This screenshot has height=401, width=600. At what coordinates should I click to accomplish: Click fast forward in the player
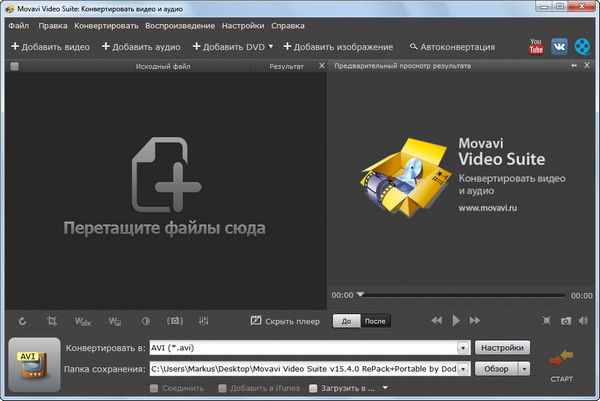coord(474,320)
